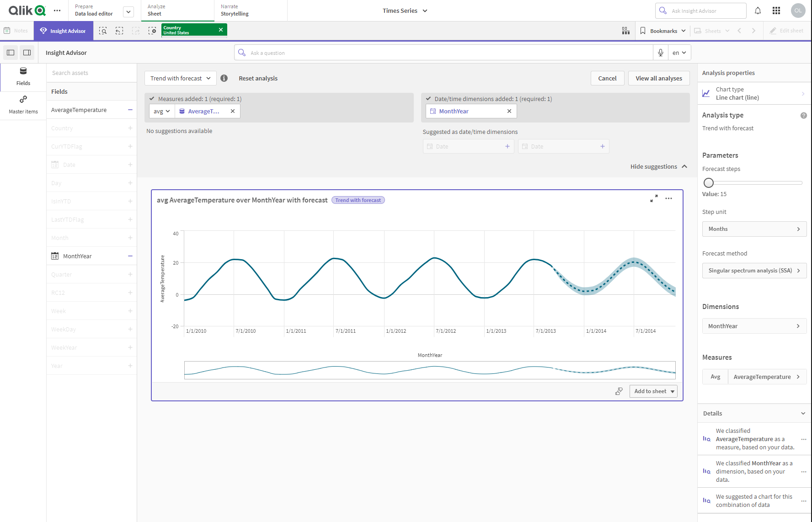Click the Reset analysis link
Image resolution: width=812 pixels, height=522 pixels.
click(x=258, y=78)
